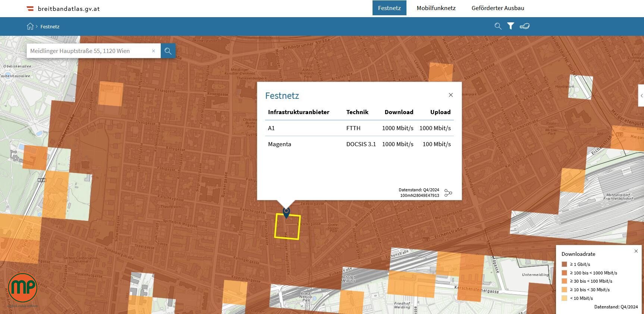The width and height of the screenshot is (644, 314).
Task: Open the Festnetz tab
Action: tap(389, 8)
